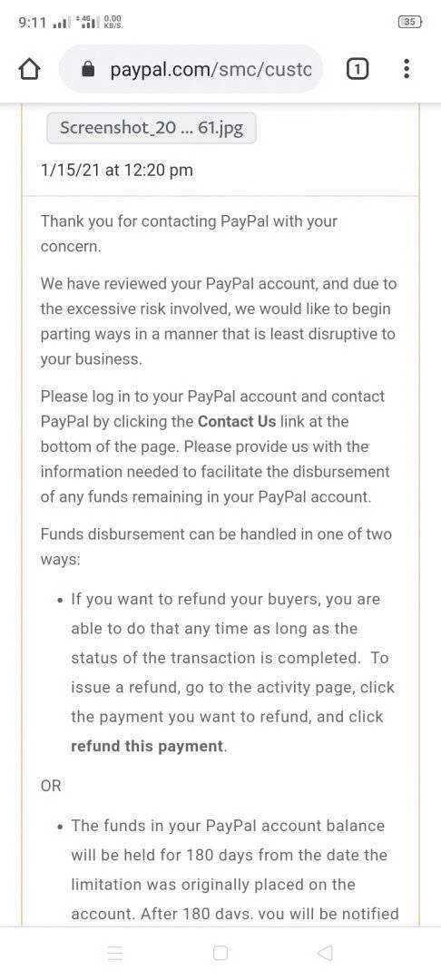This screenshot has width=441, height=980.
Task: Tap the 9:11 clock in status bar
Action: click(x=32, y=23)
